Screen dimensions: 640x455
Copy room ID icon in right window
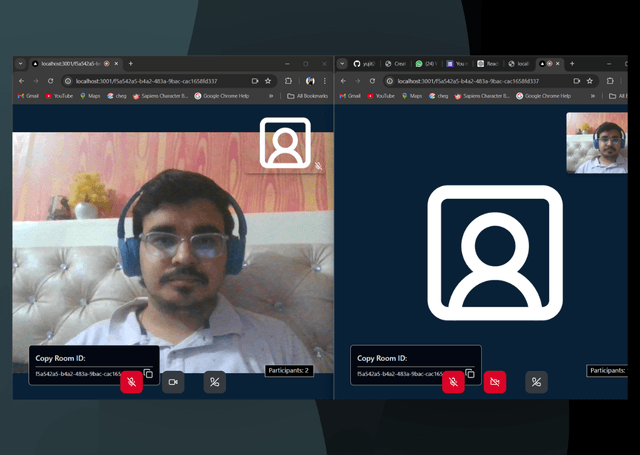click(x=470, y=373)
